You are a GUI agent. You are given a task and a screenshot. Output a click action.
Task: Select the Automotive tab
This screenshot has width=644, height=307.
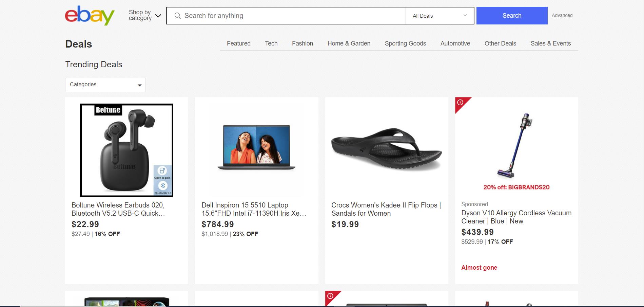[x=455, y=43]
